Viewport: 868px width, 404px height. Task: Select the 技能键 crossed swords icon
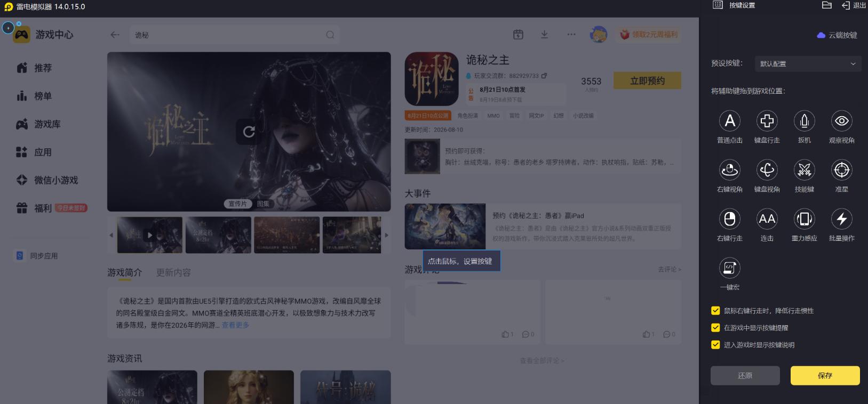click(x=805, y=170)
